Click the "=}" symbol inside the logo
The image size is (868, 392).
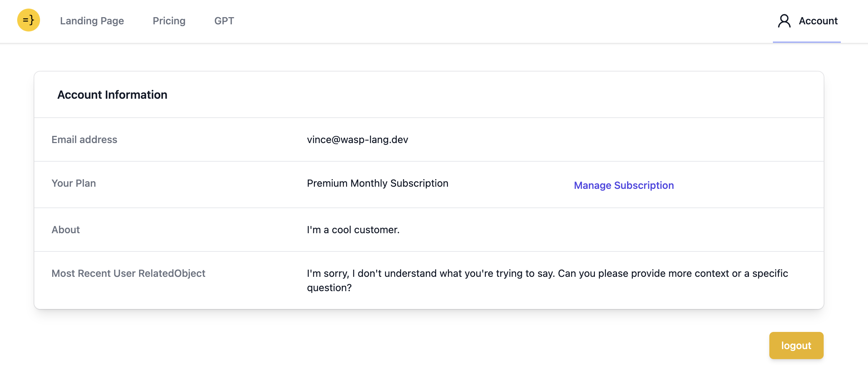(x=29, y=20)
